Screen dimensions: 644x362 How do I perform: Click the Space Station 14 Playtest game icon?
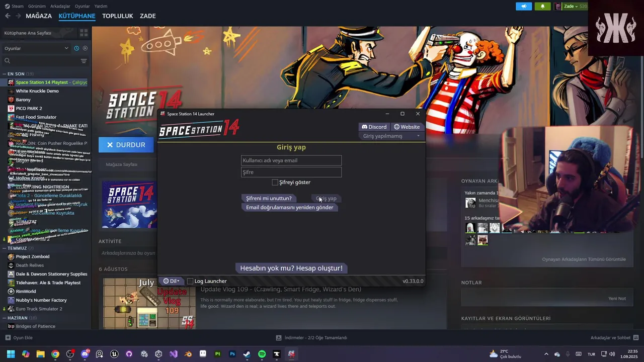coord(11,82)
